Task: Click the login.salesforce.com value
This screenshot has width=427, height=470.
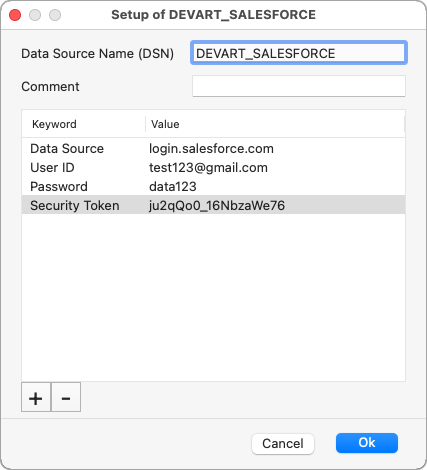Action: pos(211,149)
